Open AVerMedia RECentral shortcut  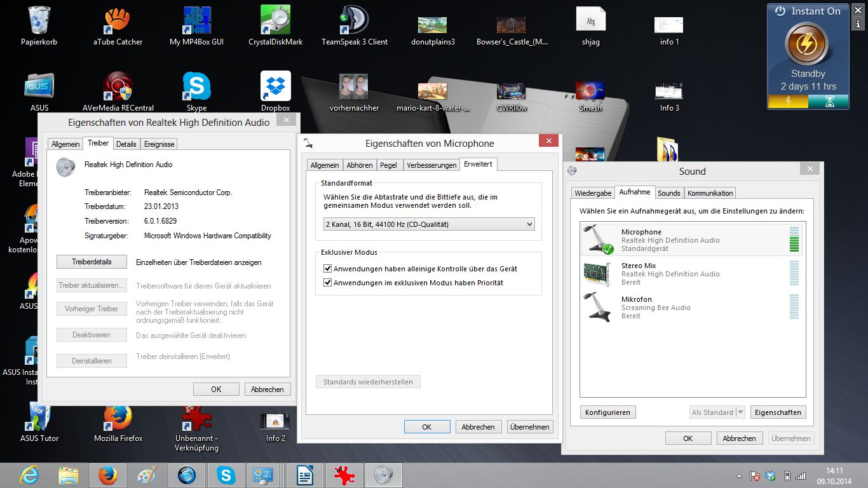(x=118, y=92)
